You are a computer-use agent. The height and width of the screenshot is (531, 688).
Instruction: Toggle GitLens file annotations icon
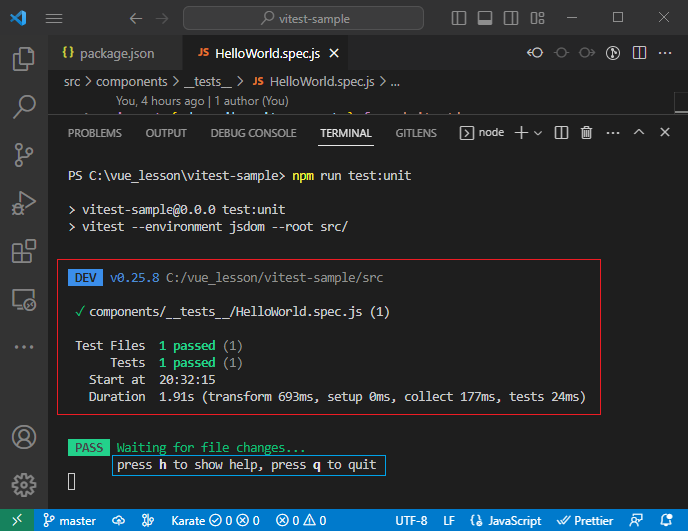pyautogui.click(x=613, y=53)
